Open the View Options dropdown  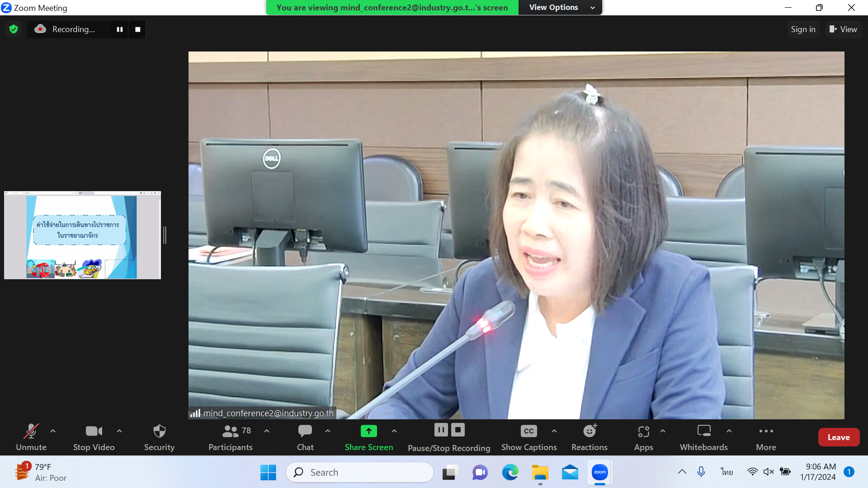click(x=561, y=8)
